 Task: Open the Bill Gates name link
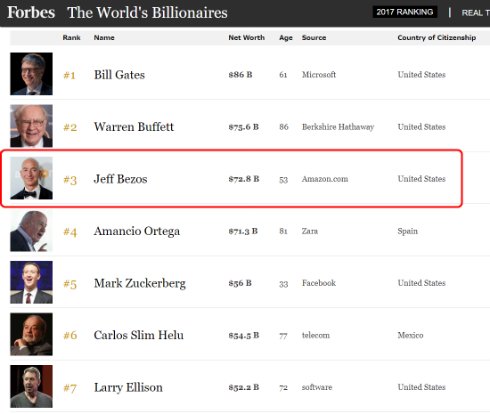coord(119,75)
